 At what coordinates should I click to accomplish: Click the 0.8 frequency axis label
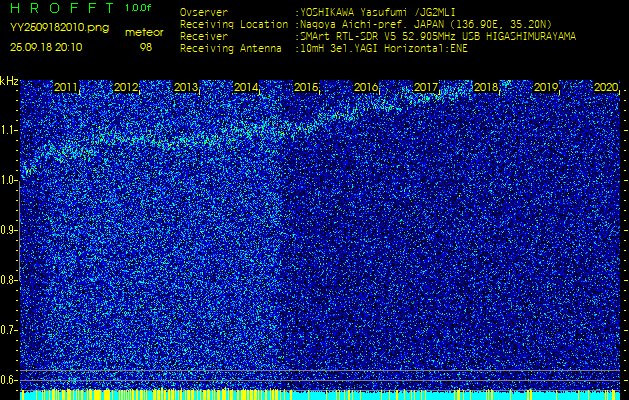pyautogui.click(x=9, y=280)
